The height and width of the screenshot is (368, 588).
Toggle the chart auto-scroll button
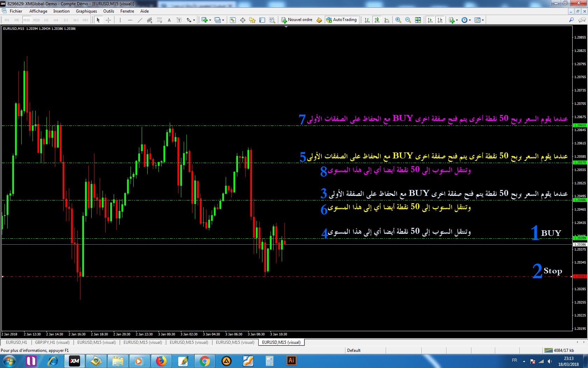pos(430,20)
